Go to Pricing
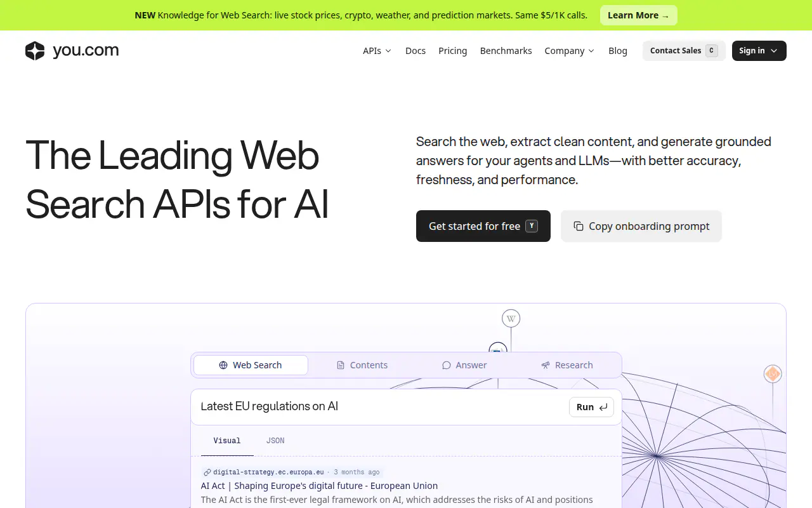Image resolution: width=812 pixels, height=508 pixels. 452,51
